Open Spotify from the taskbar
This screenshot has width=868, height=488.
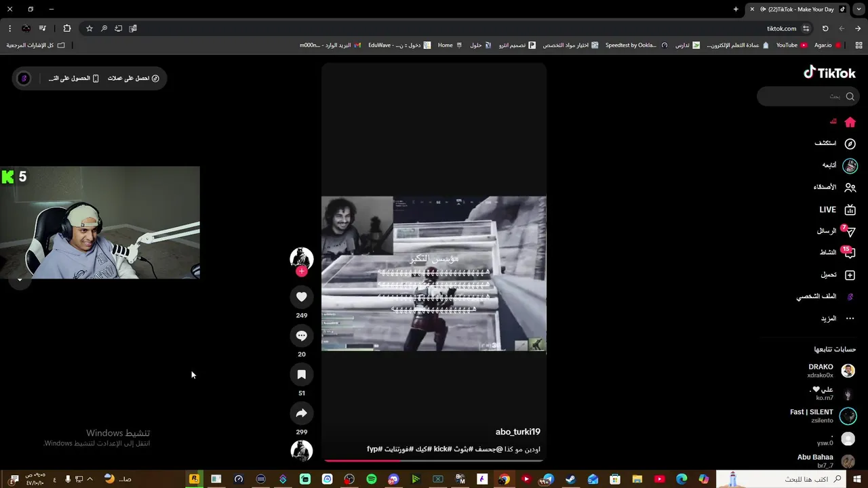(x=372, y=479)
